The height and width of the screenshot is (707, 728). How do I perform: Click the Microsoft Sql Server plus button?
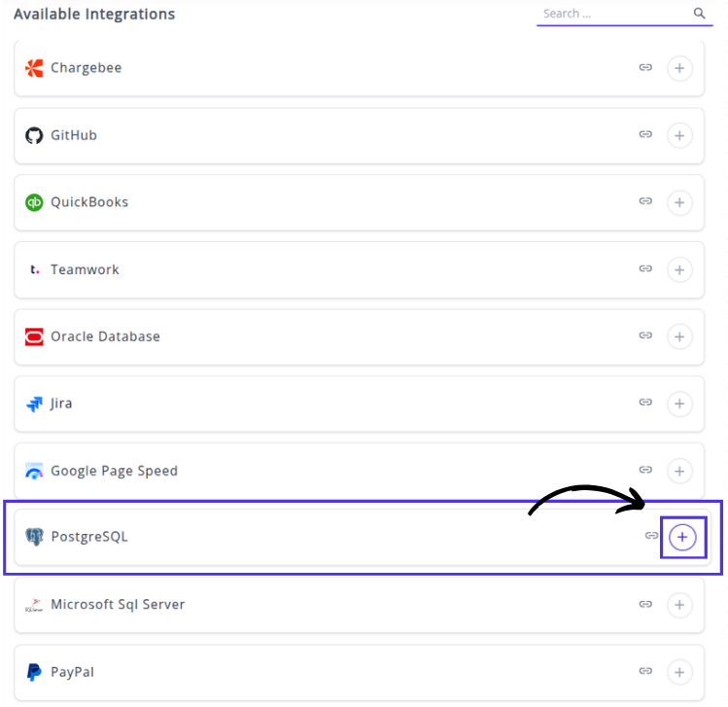tap(679, 605)
